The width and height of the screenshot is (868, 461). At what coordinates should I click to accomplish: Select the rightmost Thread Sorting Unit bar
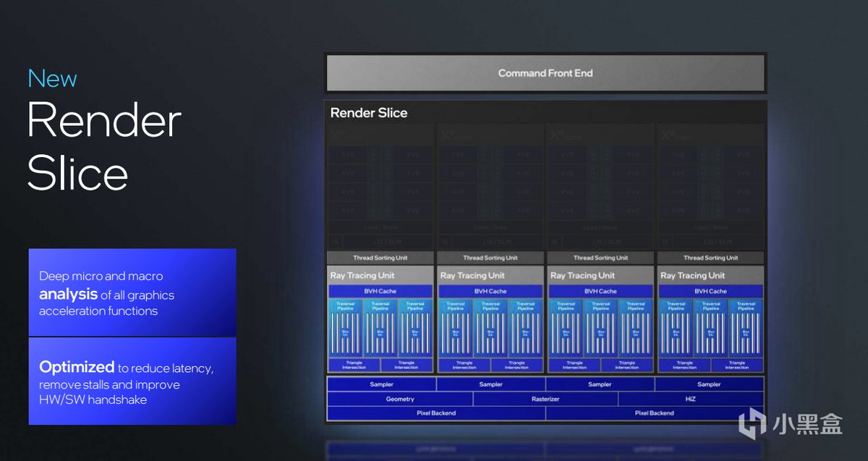tap(710, 258)
